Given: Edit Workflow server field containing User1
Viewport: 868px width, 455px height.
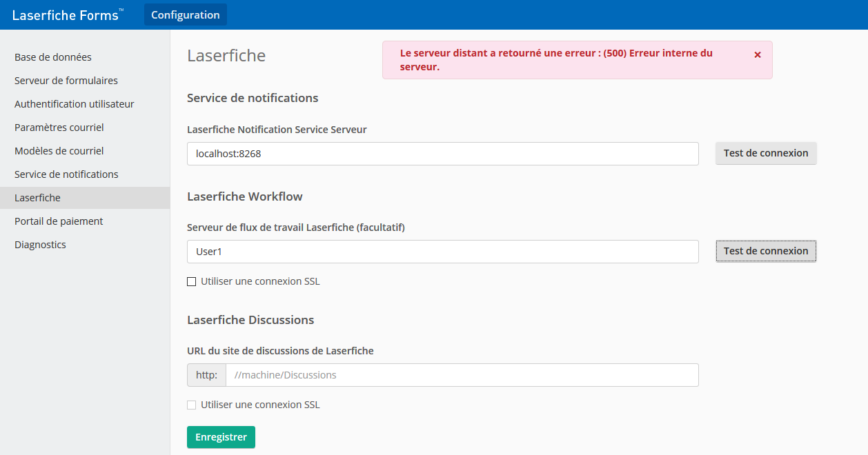Looking at the screenshot, I should coord(443,252).
